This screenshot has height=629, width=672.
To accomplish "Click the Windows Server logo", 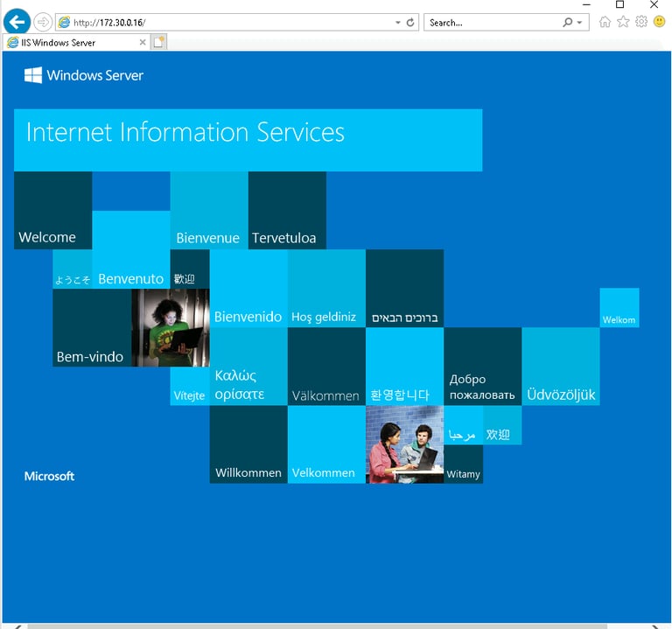I will pos(84,75).
